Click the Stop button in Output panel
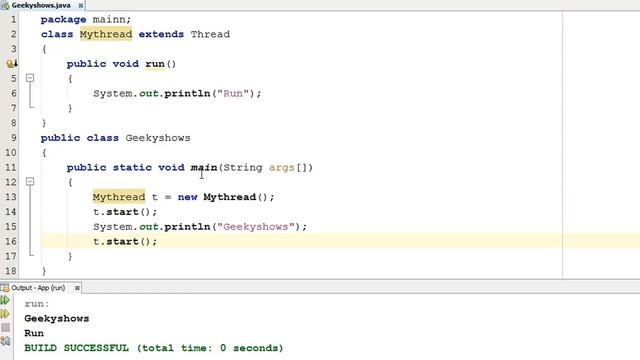 point(5,327)
